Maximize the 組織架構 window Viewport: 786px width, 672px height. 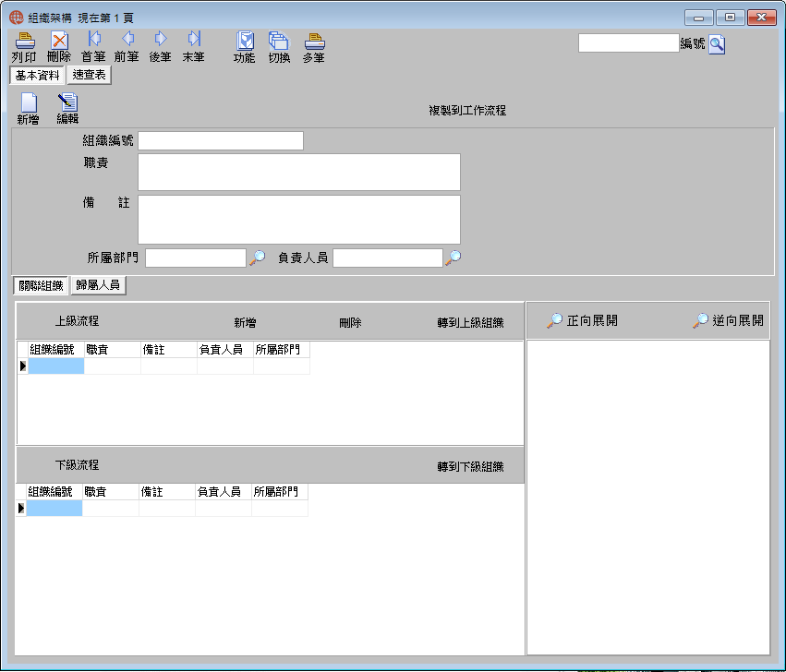[x=730, y=18]
